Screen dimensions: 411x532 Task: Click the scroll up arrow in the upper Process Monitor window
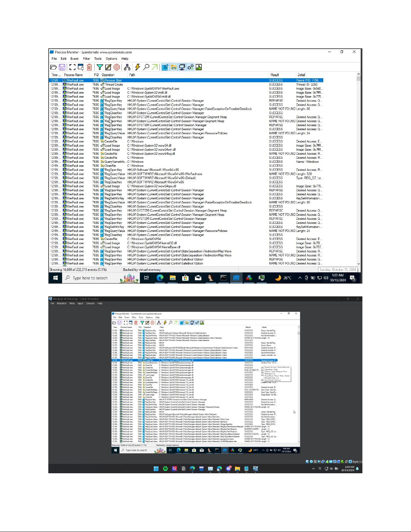pos(358,74)
